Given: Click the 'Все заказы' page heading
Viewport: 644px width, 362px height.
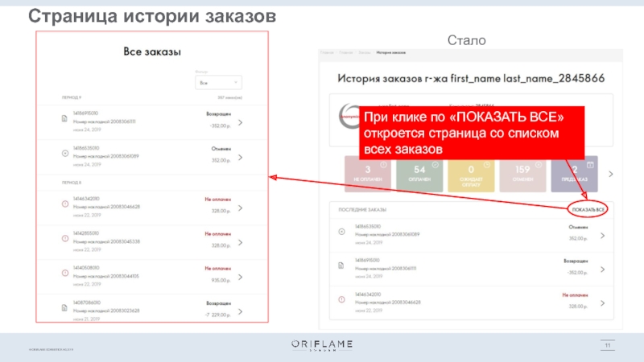Looking at the screenshot, I should pos(152,51).
